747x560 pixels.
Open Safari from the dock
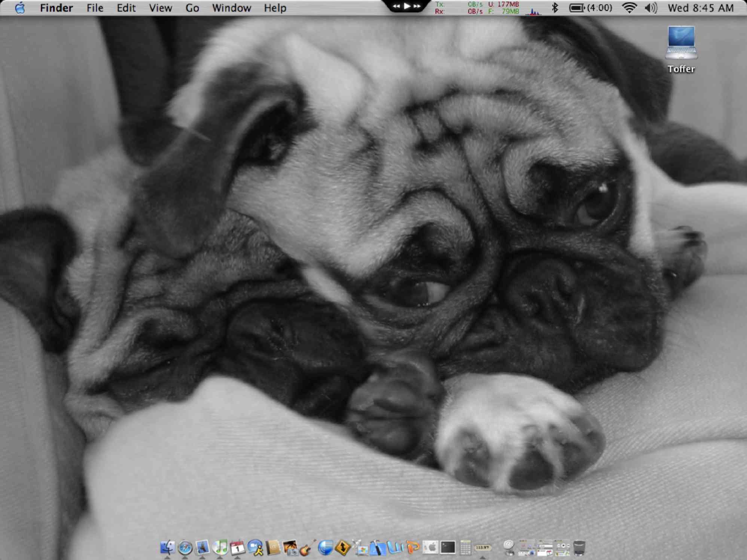[185, 548]
